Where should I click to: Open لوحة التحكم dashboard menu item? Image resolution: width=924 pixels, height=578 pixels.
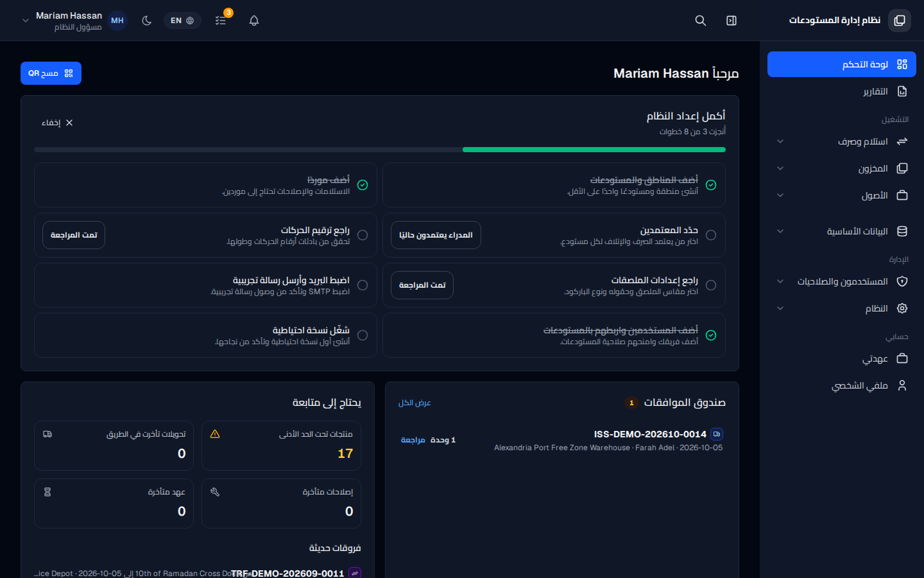point(842,64)
